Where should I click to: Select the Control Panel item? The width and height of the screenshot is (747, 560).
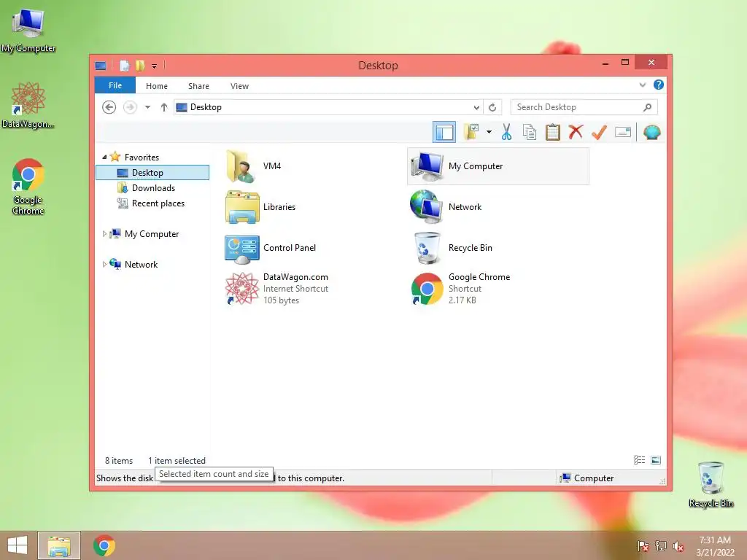270,248
